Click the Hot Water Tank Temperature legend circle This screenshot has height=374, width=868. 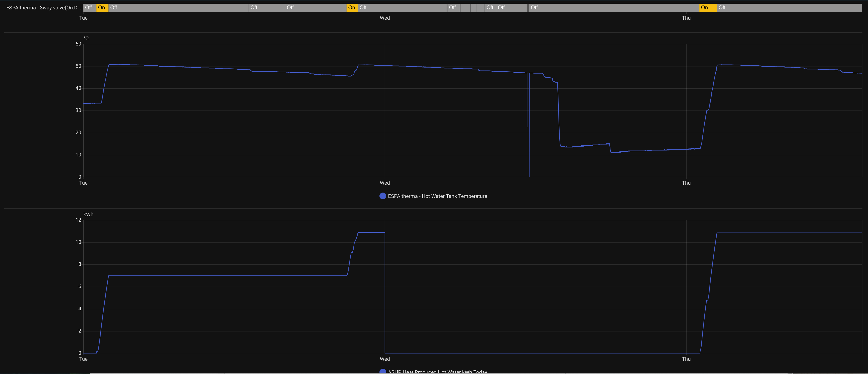pyautogui.click(x=382, y=196)
